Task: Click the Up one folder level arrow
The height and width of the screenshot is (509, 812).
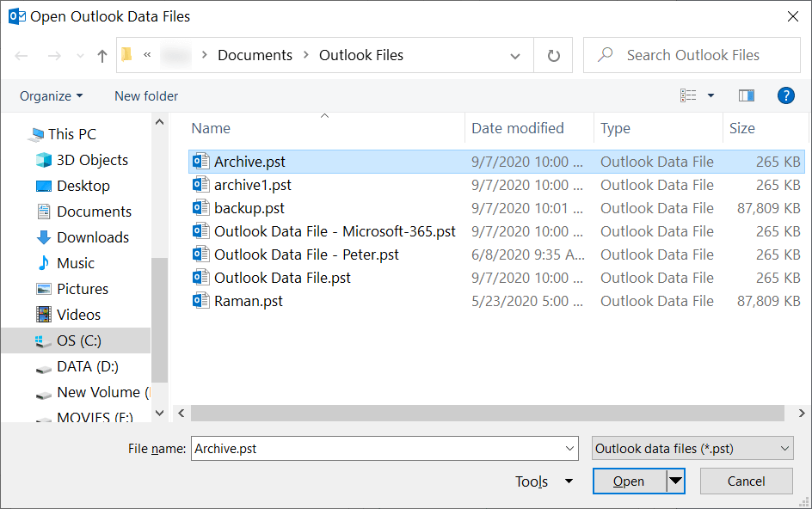Action: coord(101,54)
